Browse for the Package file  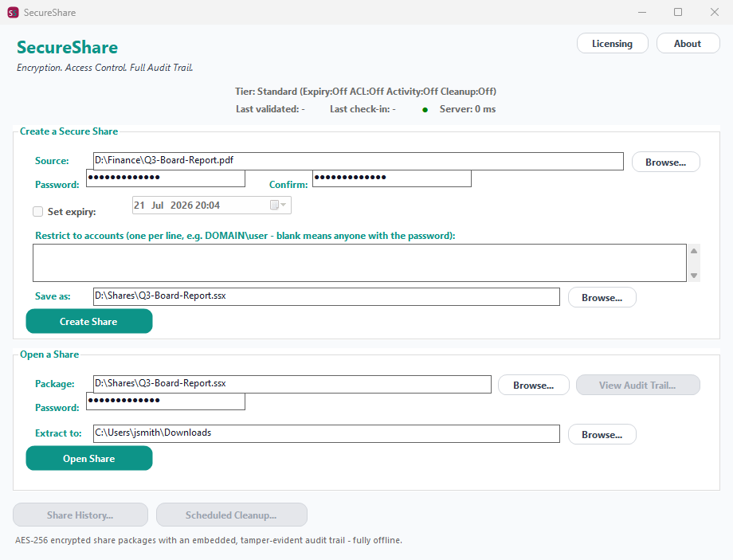click(x=533, y=386)
